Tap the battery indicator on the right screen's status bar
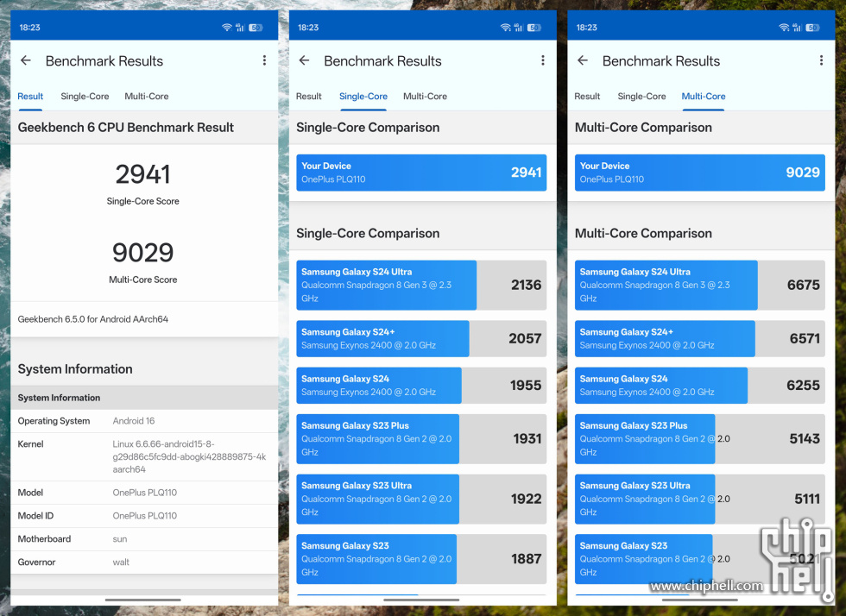The width and height of the screenshot is (846, 616). click(812, 28)
